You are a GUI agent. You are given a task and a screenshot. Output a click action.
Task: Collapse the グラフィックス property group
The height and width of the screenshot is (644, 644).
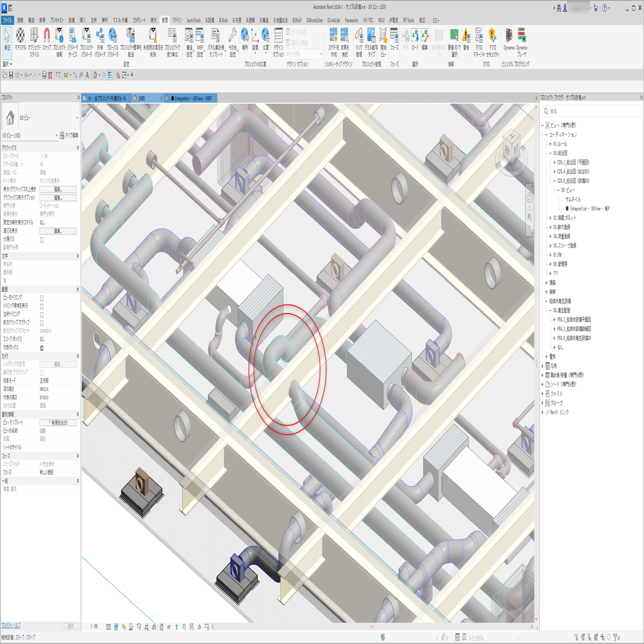click(78, 148)
